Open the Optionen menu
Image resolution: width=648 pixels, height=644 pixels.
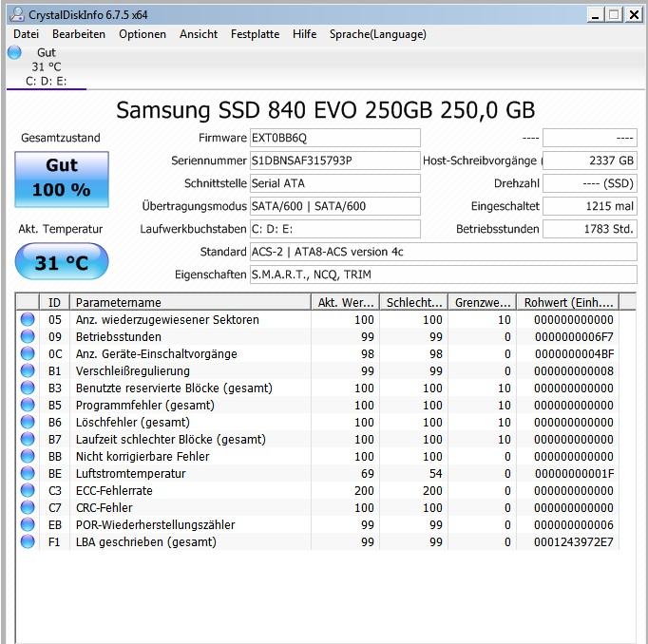click(x=143, y=34)
